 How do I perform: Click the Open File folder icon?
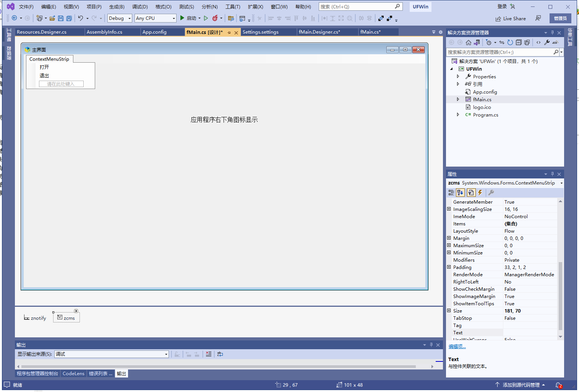pos(52,18)
